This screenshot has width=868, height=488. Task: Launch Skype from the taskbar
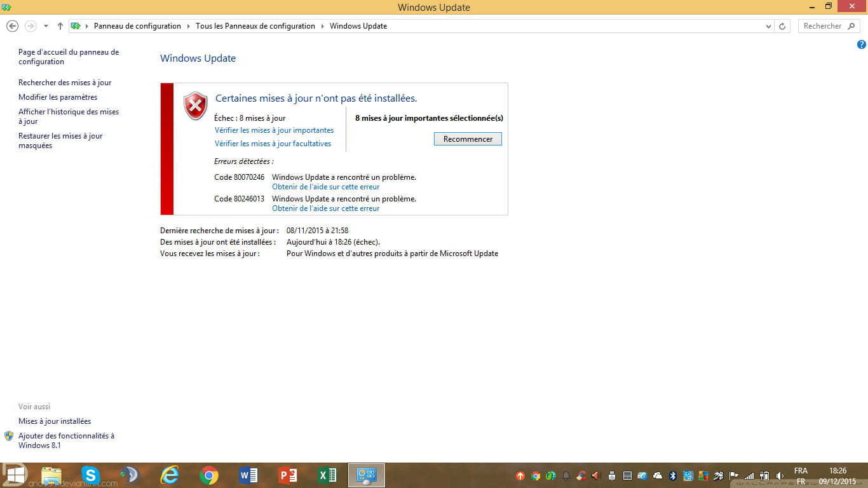tap(91, 475)
